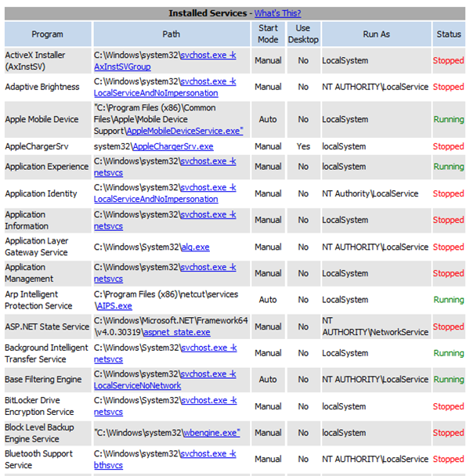Click the AppleMobileDeviceService.exe path link
The image size is (470, 476).
(184, 131)
